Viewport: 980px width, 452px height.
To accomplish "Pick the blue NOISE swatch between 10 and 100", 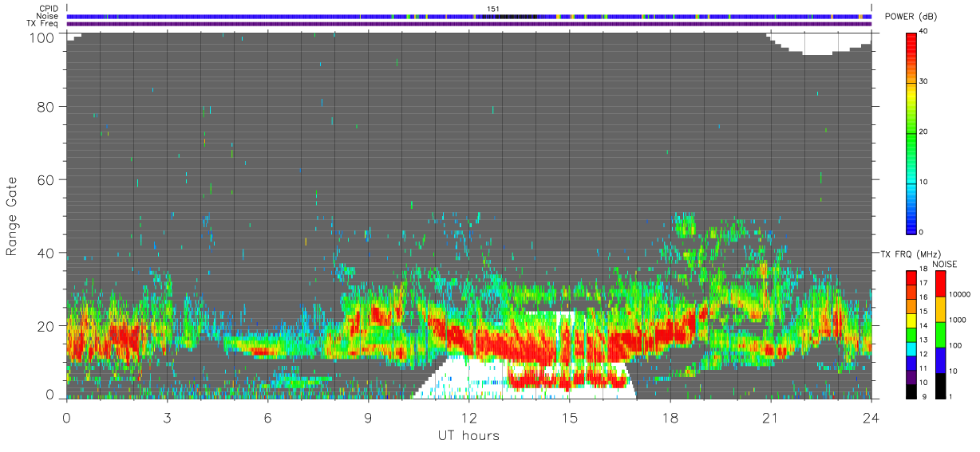I will click(941, 360).
